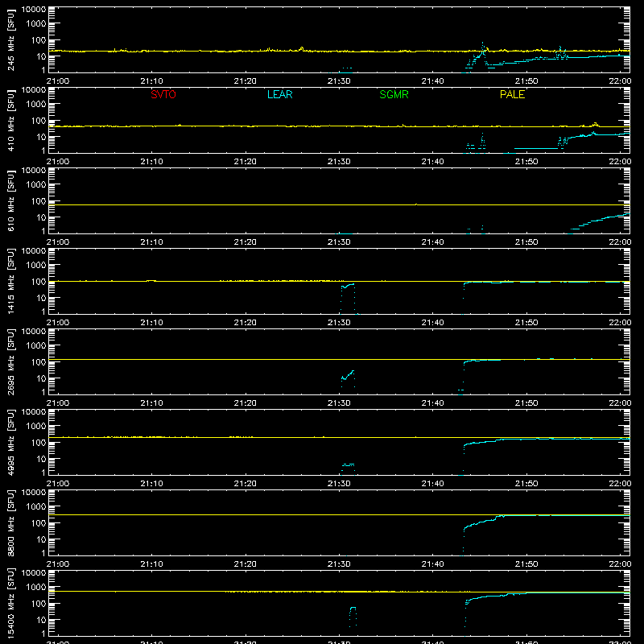Click the 100 tick of the 8800 MHz panel

39,523
